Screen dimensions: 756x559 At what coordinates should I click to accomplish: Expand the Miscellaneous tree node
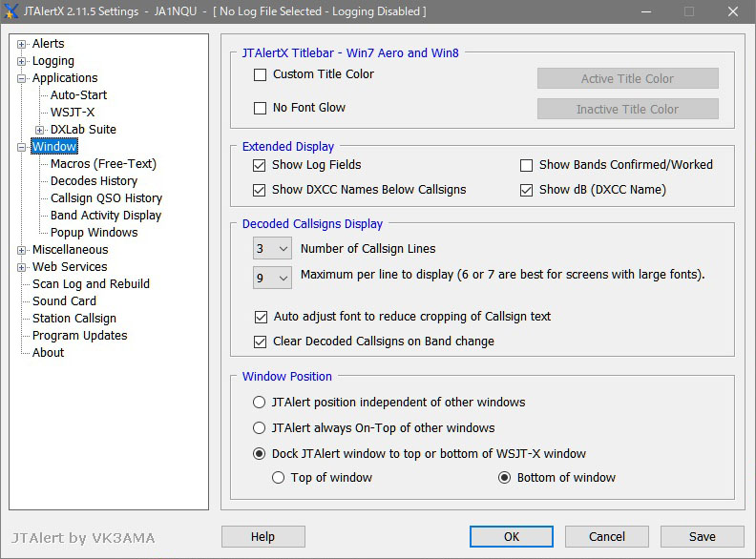[22, 250]
